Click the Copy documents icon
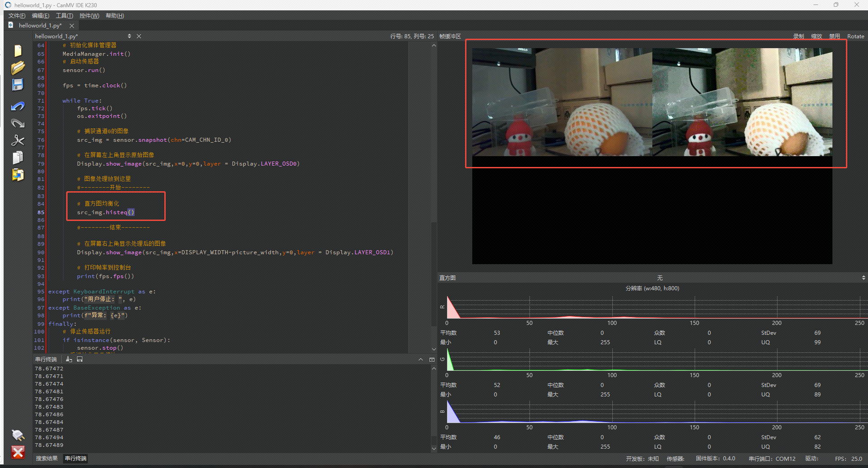 18,157
